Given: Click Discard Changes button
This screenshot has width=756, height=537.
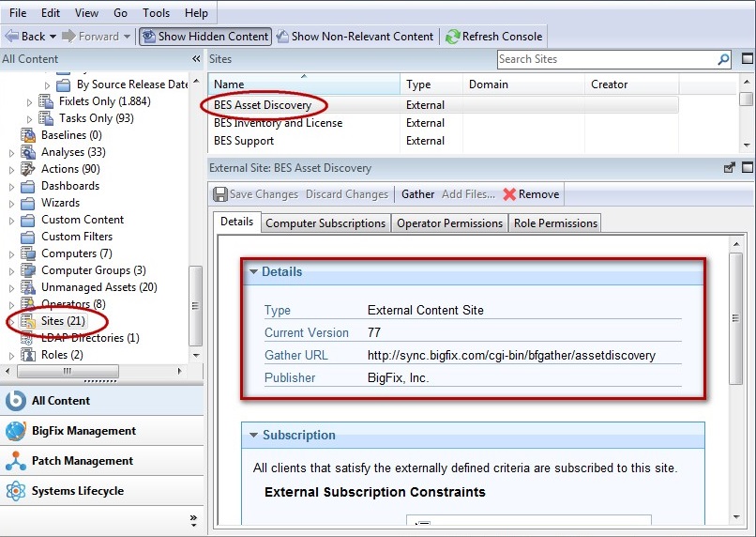Looking at the screenshot, I should tap(347, 194).
